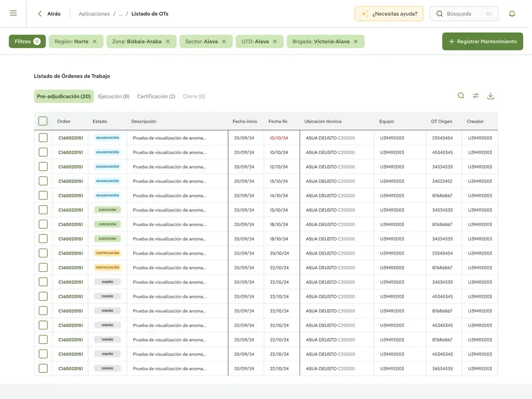Open the hamburger navigation menu

tap(13, 13)
